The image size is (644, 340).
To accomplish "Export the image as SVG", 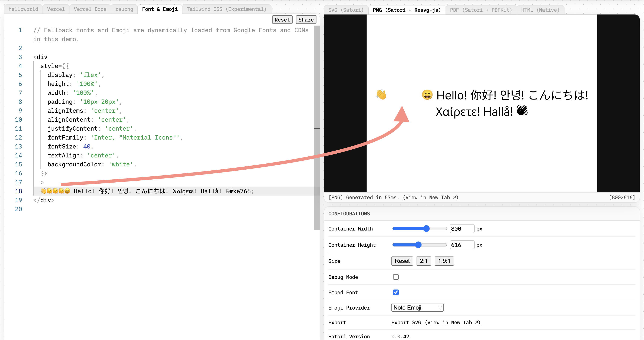I will pyautogui.click(x=406, y=323).
